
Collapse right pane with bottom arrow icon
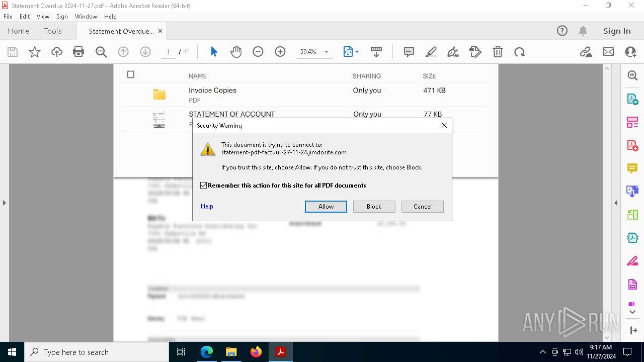(632, 330)
